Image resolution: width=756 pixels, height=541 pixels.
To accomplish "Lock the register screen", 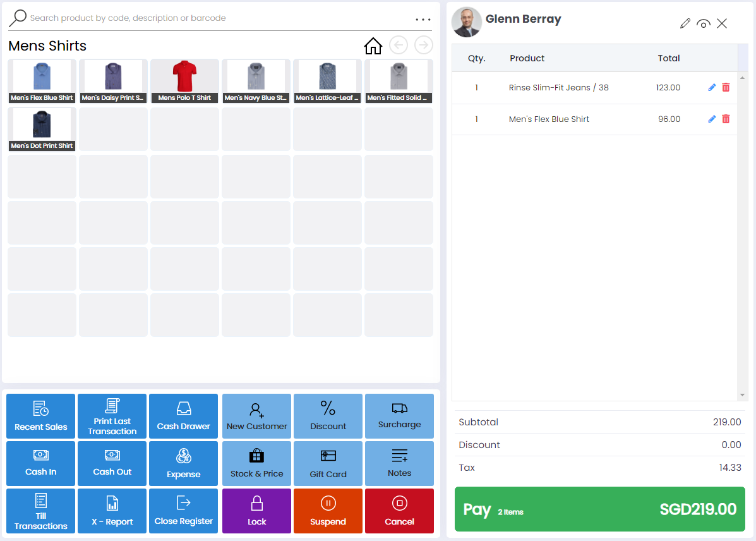I will point(256,511).
